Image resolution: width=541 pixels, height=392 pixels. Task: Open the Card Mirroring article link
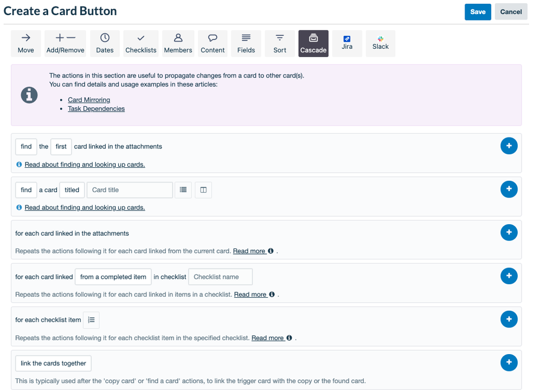(x=89, y=100)
